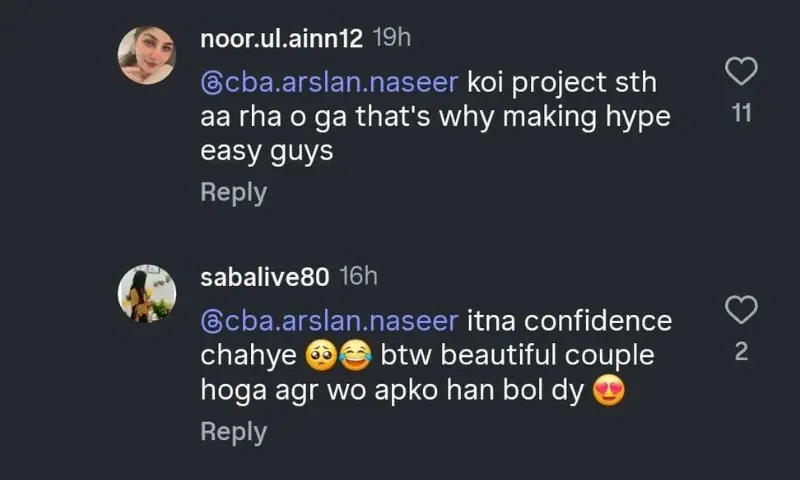Reply to noor.ul.ainn12's comment

tap(233, 192)
